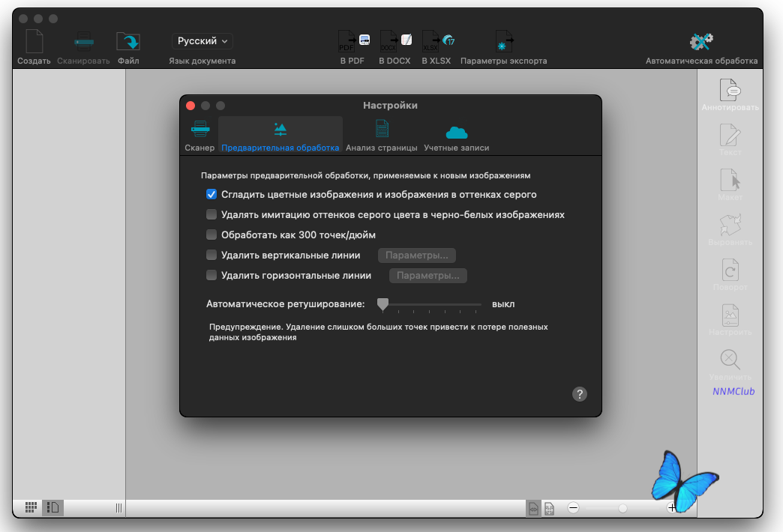Open the Русский document language dropdown
Screen dimensions: 783x532
click(x=202, y=41)
